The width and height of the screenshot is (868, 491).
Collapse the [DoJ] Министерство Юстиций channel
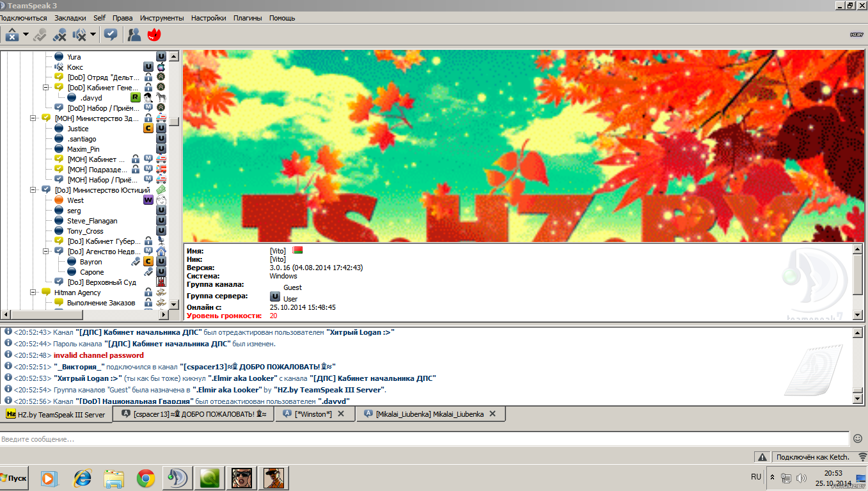coord(33,190)
